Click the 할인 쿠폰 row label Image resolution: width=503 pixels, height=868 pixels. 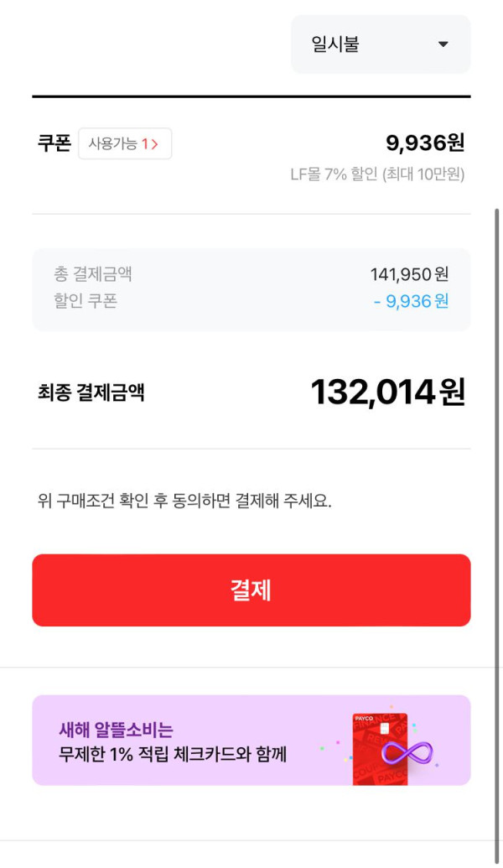[x=86, y=301]
